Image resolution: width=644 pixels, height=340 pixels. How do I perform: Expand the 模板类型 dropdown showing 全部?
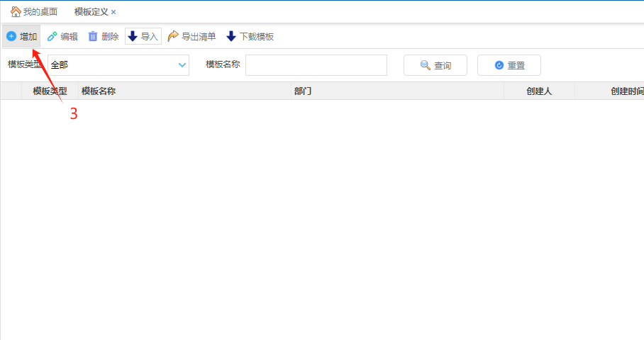(x=181, y=65)
